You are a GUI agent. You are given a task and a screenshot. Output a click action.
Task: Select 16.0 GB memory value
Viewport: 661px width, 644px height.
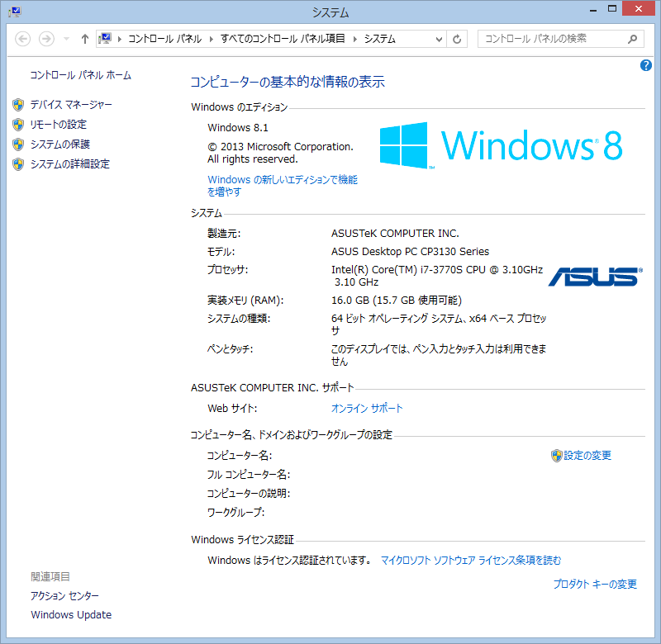click(397, 301)
